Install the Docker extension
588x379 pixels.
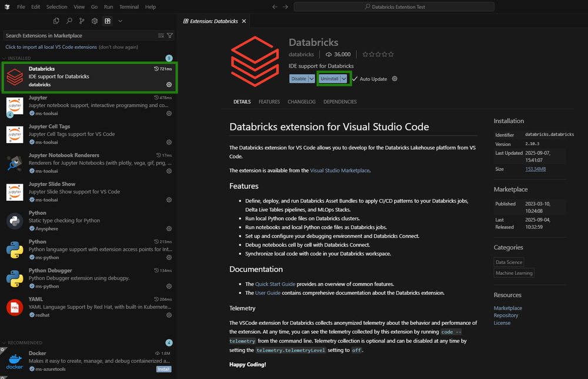coord(163,369)
